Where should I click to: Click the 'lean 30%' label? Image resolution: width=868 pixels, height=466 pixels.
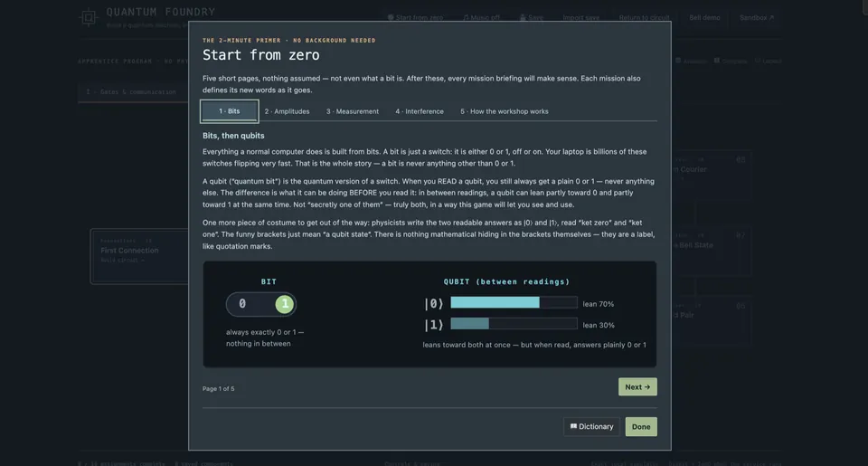598,325
